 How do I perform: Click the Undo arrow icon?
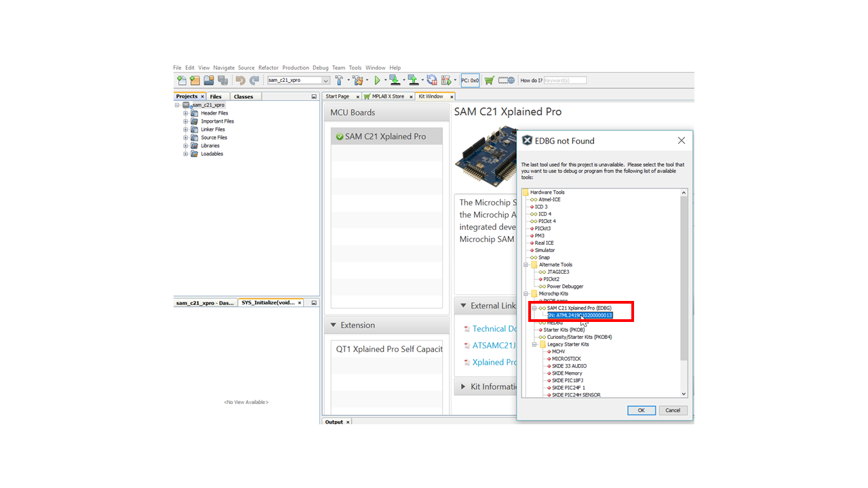[240, 80]
